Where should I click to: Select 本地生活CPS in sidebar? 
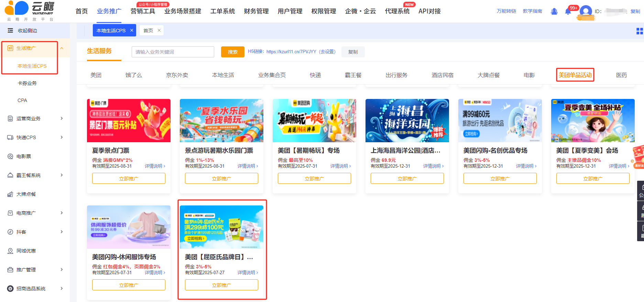click(x=32, y=66)
